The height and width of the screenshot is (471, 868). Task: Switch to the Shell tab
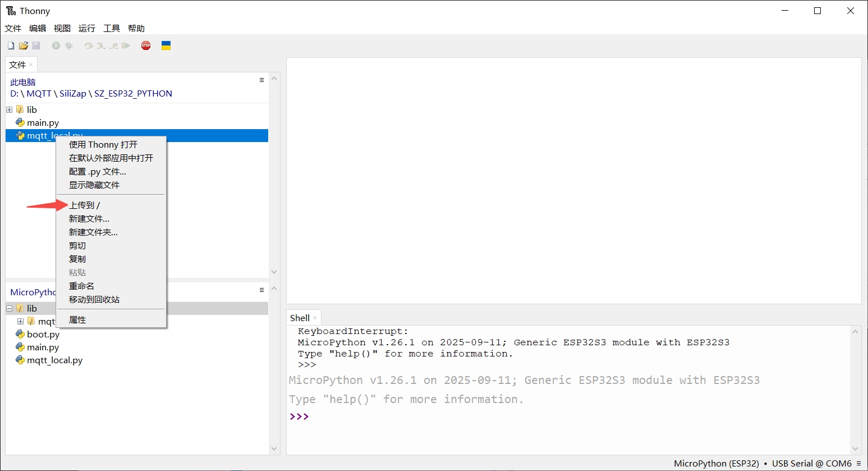coord(299,318)
